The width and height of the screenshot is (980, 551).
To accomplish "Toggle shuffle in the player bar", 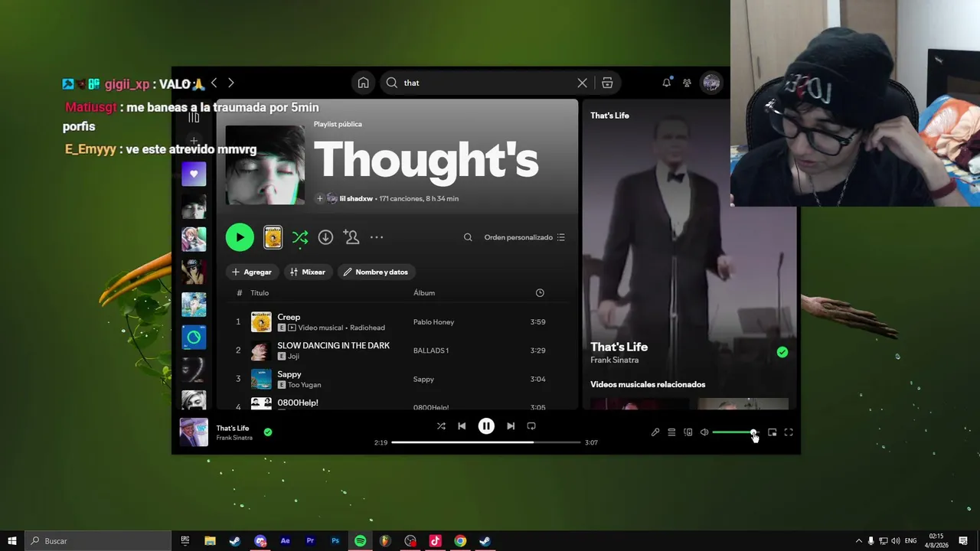I will point(441,426).
